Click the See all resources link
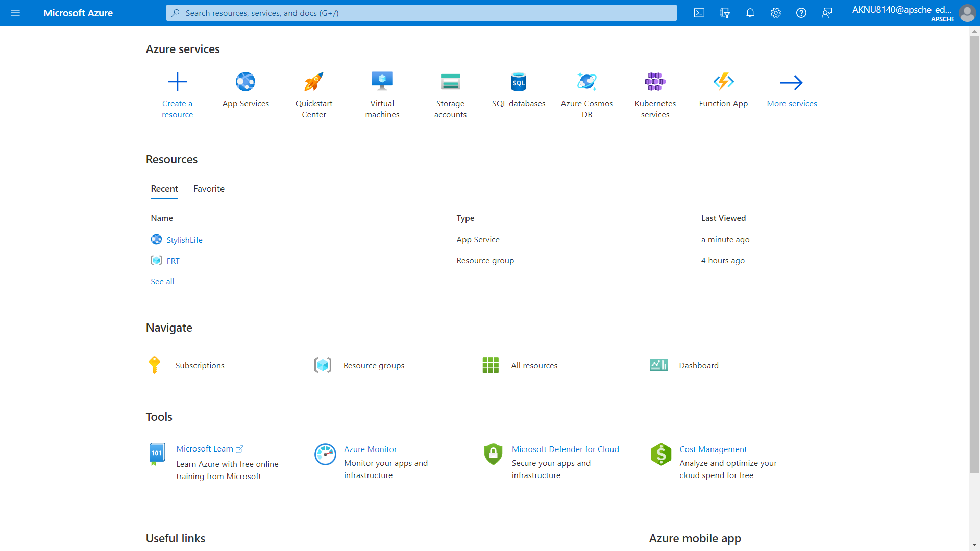 162,282
